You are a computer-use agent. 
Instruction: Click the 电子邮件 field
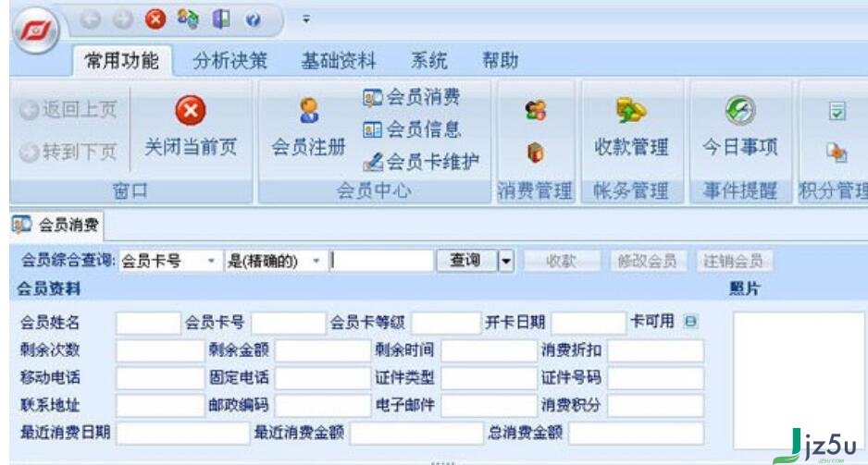[x=489, y=406]
